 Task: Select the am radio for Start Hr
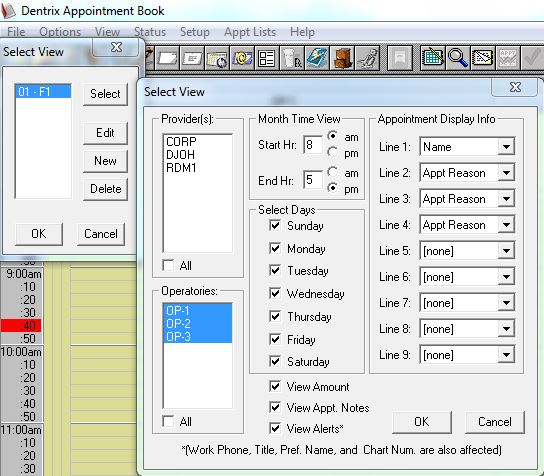coord(332,136)
